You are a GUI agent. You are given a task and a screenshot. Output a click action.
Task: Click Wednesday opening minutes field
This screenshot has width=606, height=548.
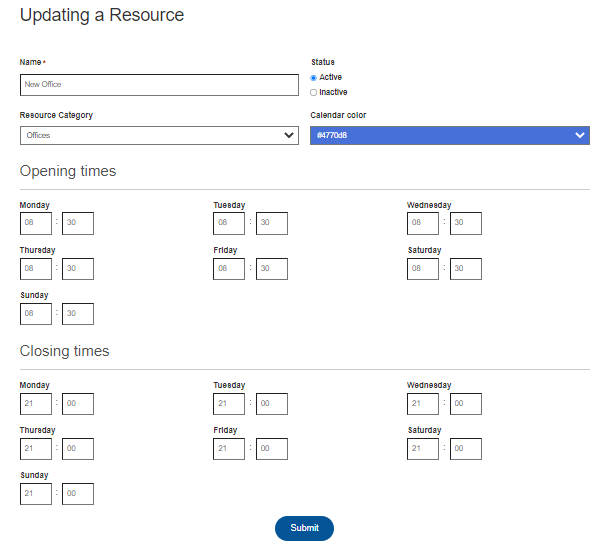click(x=466, y=223)
